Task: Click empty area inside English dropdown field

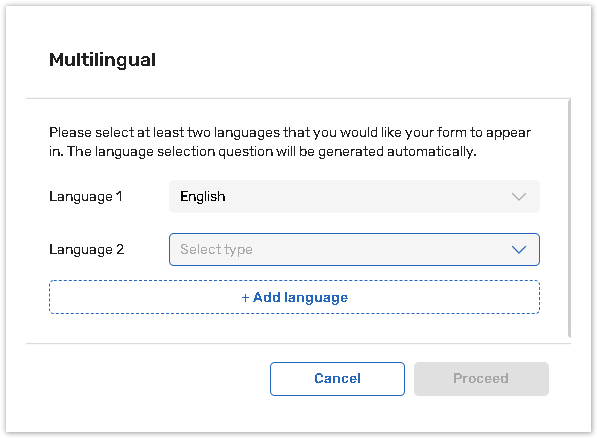Action: [x=366, y=197]
